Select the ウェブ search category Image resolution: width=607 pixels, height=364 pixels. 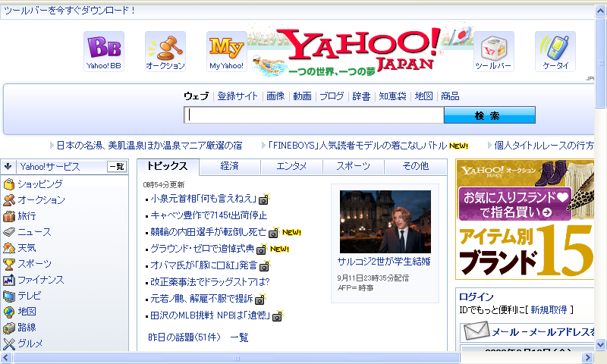pyautogui.click(x=197, y=96)
